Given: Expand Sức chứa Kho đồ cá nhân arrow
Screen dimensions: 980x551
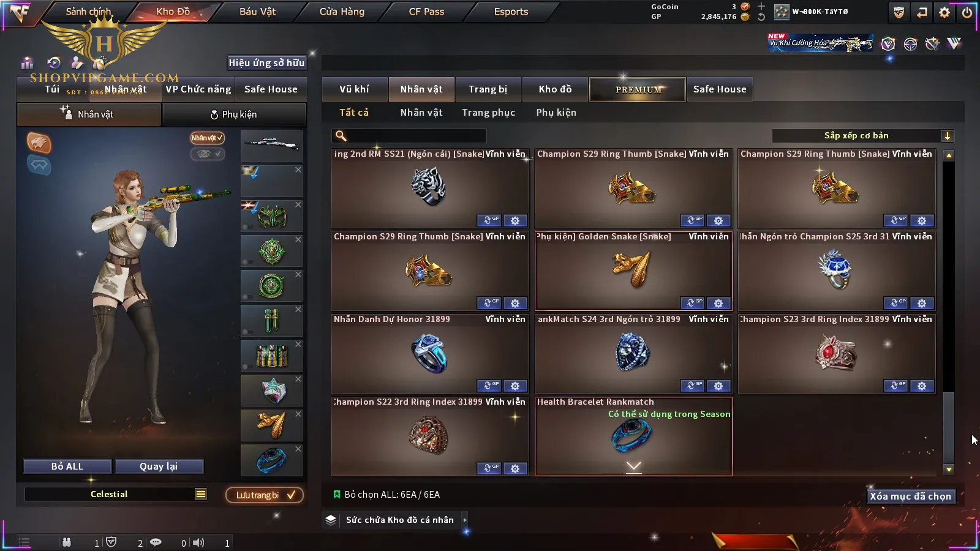Looking at the screenshot, I should pos(465,520).
